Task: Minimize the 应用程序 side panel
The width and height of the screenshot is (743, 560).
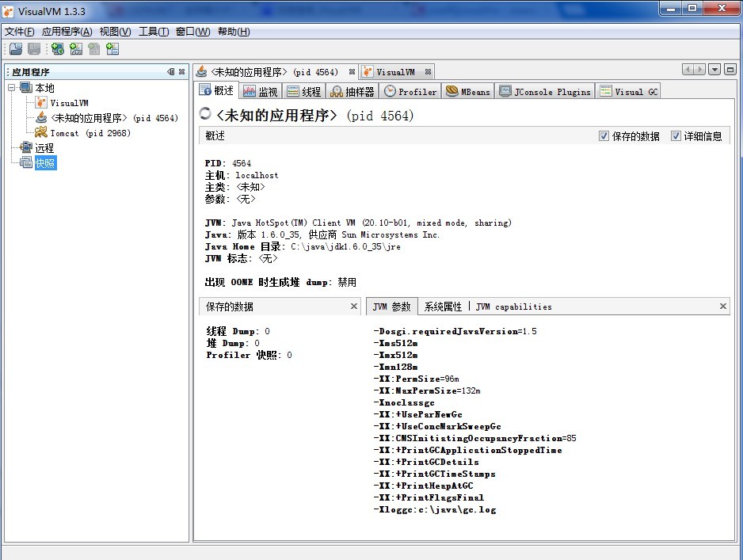Action: coord(170,71)
